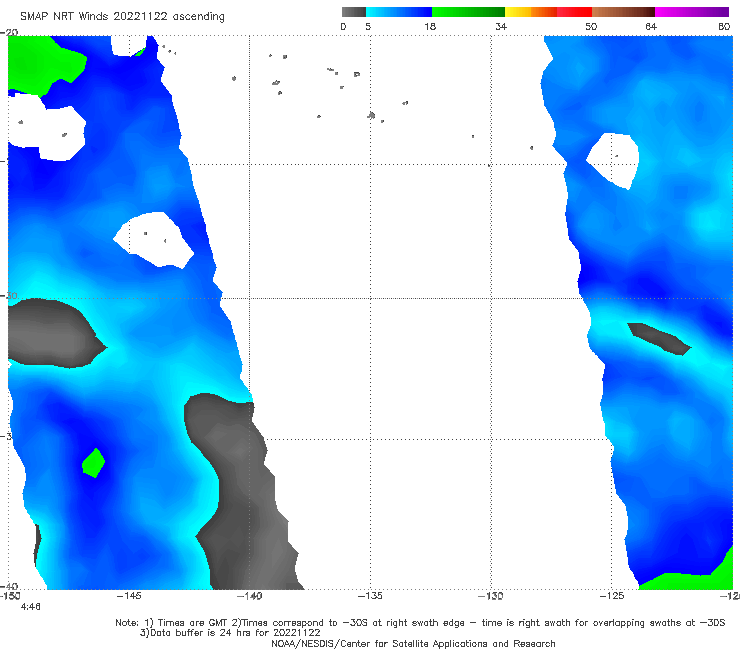Click the longitude label '-145'

[x=129, y=596]
